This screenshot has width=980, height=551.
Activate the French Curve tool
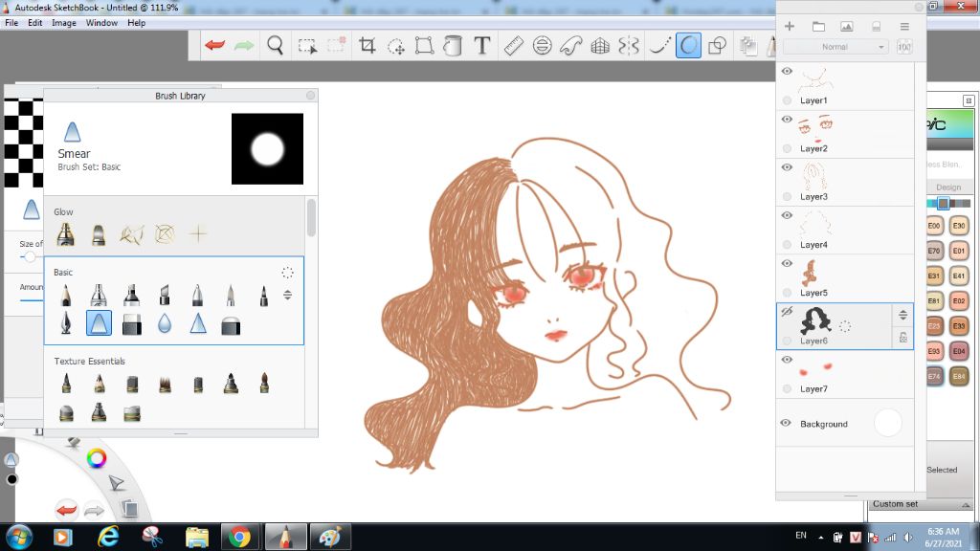570,45
